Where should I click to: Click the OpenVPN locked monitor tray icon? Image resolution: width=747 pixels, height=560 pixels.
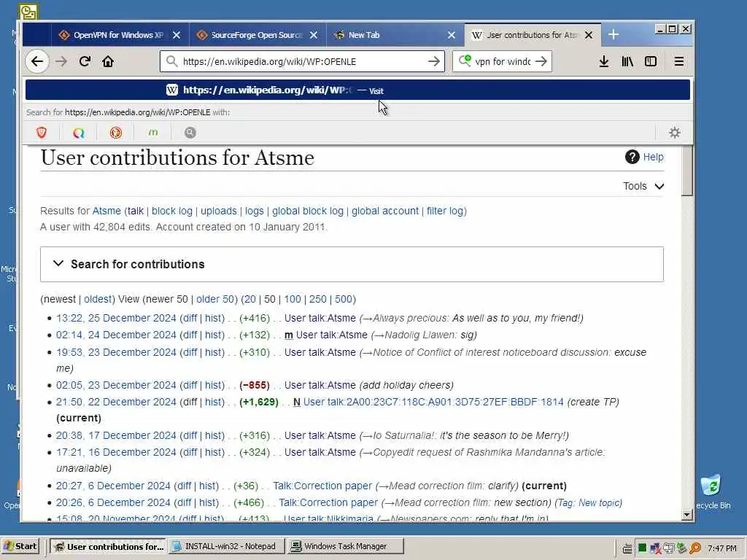pyautogui.click(x=669, y=548)
